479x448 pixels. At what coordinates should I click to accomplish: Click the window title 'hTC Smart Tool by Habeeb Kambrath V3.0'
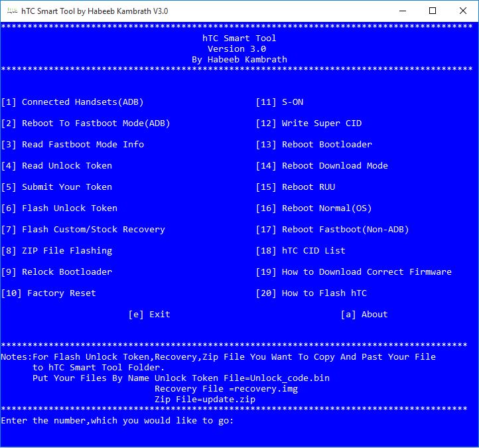(x=94, y=11)
